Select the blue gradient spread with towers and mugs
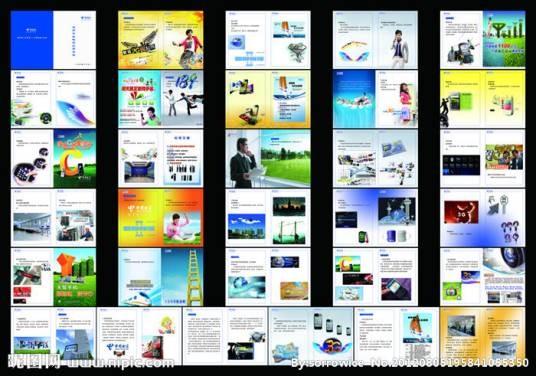 pos(375,218)
